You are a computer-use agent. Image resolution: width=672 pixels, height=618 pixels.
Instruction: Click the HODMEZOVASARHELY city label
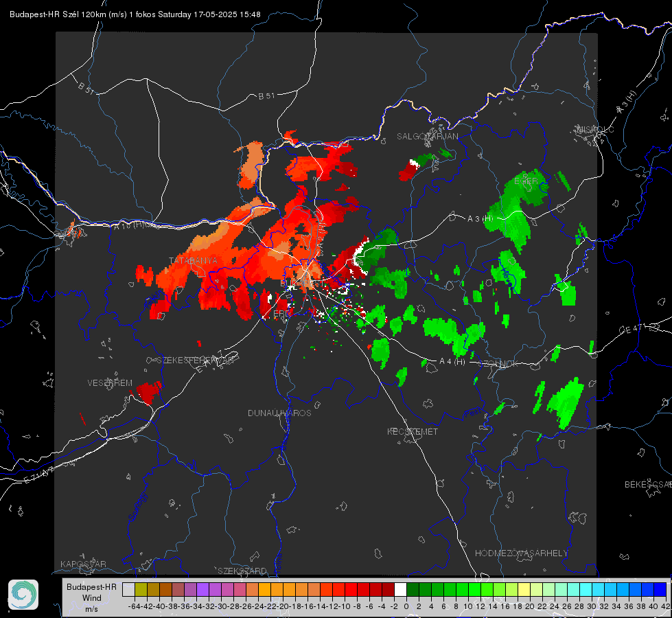[x=521, y=553]
